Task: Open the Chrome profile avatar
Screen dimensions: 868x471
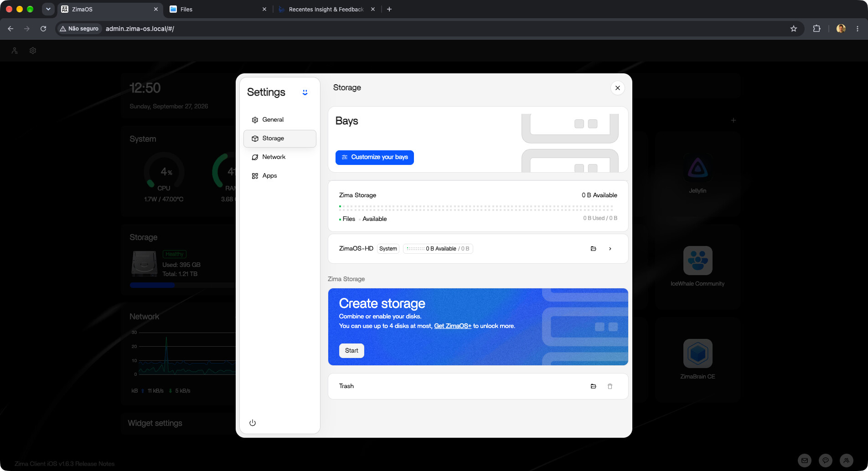Action: [841, 29]
